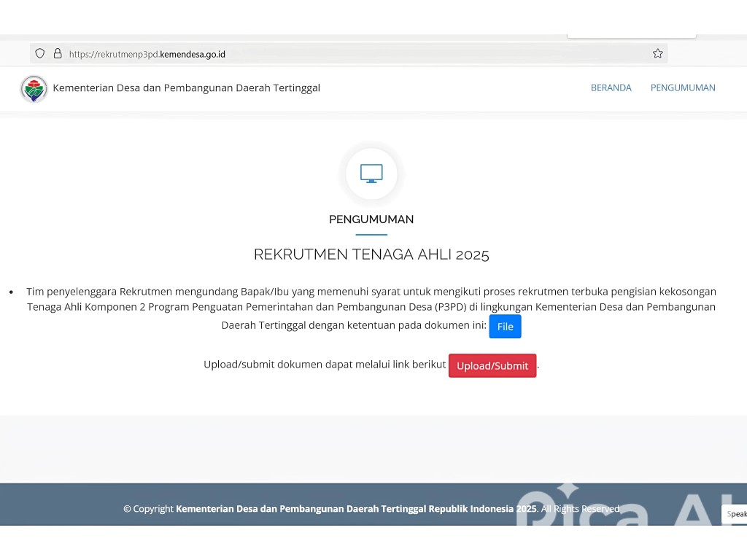The image size is (747, 560).
Task: Bookmark this page with the star icon
Action: click(657, 53)
